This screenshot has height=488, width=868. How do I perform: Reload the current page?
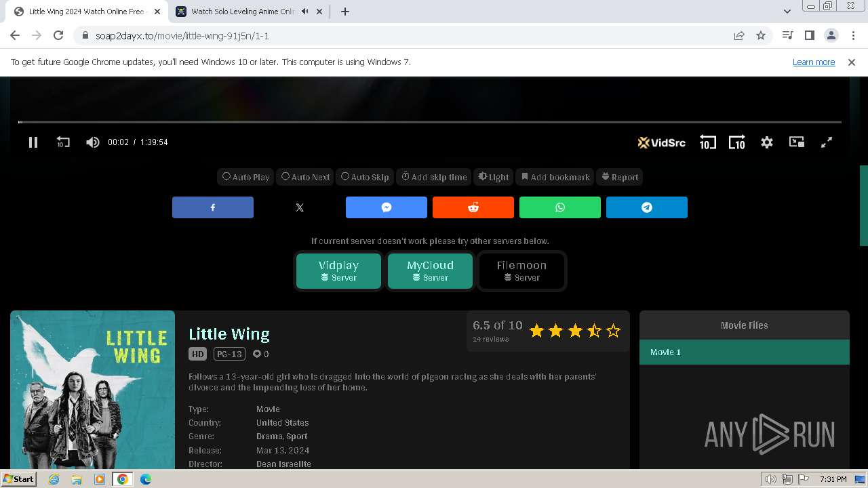(x=58, y=36)
